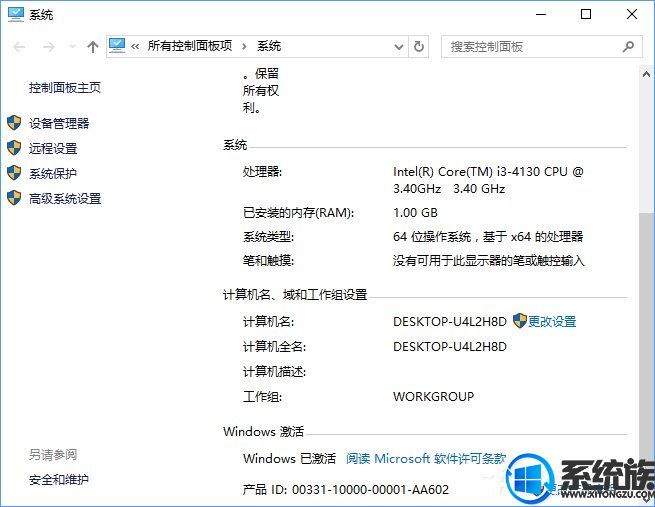Expand the double-chevron breadcrumb overflow
Screen dimensions: 655x507
[135, 46]
